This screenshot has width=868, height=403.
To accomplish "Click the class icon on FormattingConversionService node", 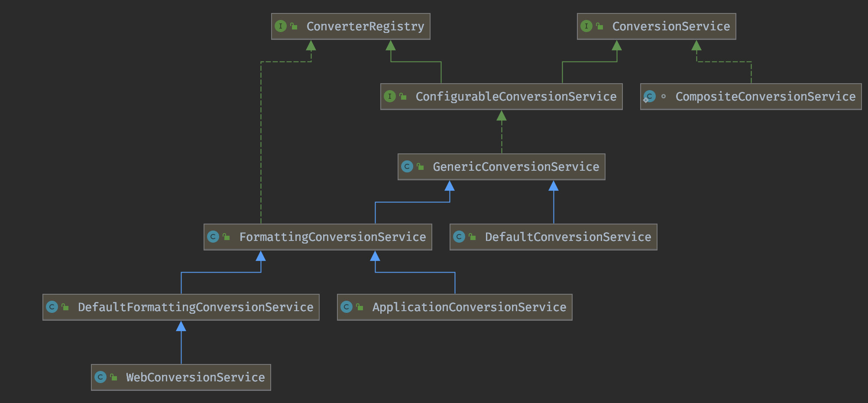I will tap(213, 237).
